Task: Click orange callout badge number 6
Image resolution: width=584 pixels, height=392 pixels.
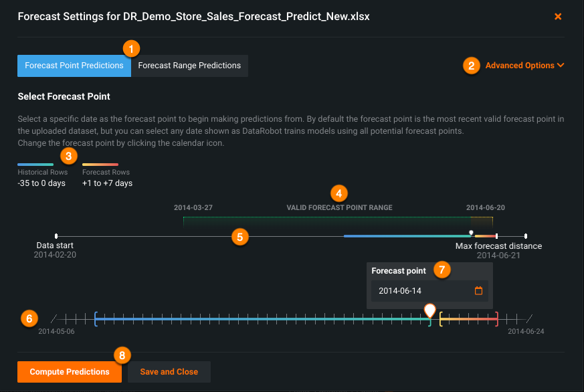Action: pyautogui.click(x=28, y=318)
